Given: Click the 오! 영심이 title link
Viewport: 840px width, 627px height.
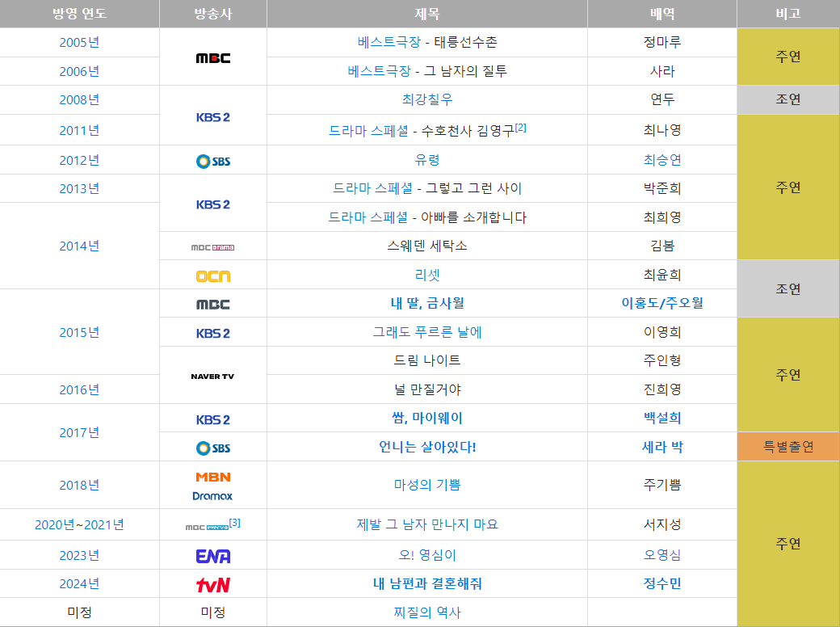Looking at the screenshot, I should point(428,553).
